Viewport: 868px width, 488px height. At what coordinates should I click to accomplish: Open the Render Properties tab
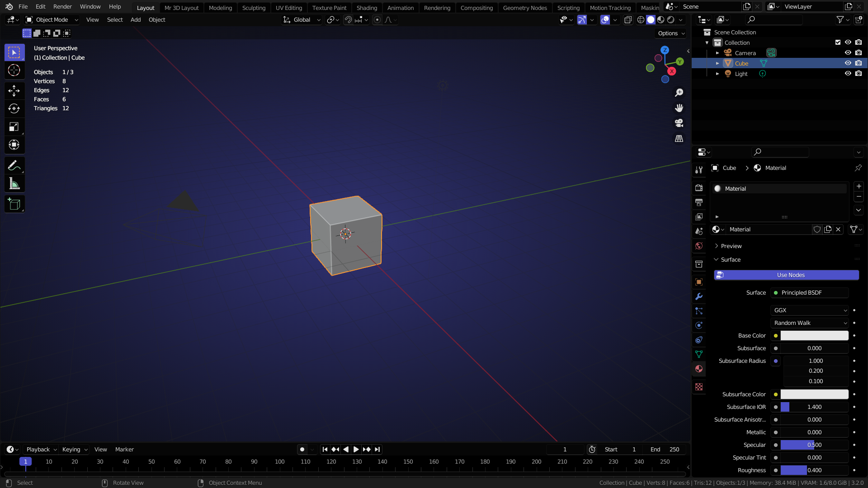pos(699,188)
